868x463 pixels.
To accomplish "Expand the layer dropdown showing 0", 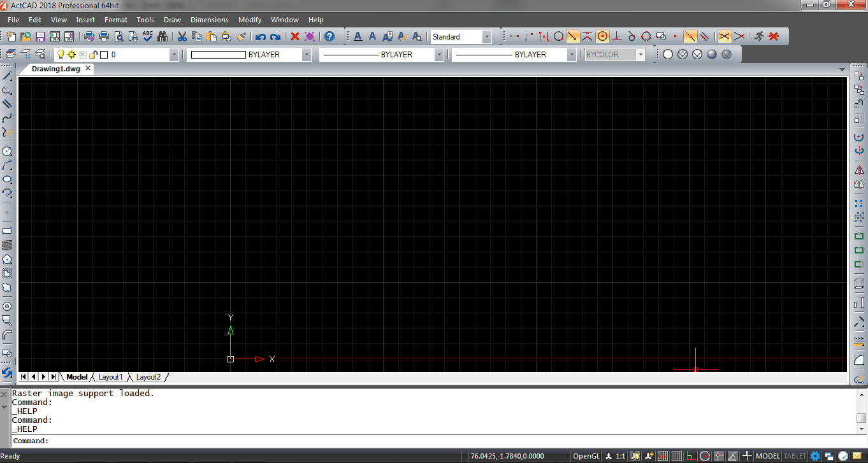I will coord(174,55).
